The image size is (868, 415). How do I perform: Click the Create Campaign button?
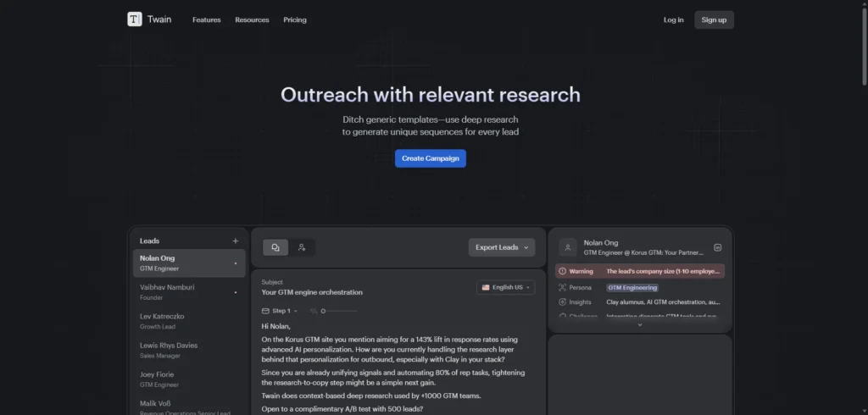430,158
